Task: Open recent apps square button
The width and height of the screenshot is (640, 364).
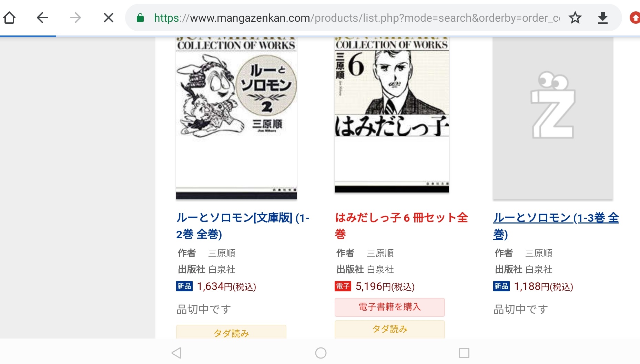Action: coord(464,353)
